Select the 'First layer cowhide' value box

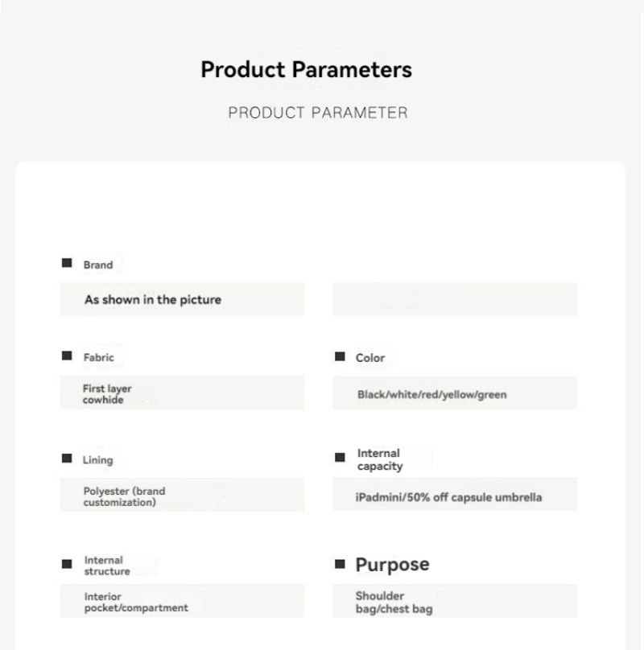tap(182, 392)
